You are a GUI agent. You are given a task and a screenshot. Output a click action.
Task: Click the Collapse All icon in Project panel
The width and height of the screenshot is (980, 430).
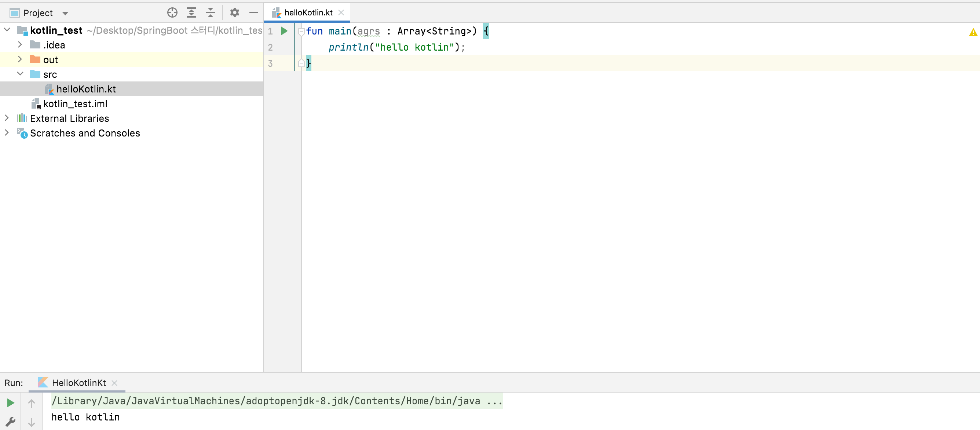(x=211, y=12)
